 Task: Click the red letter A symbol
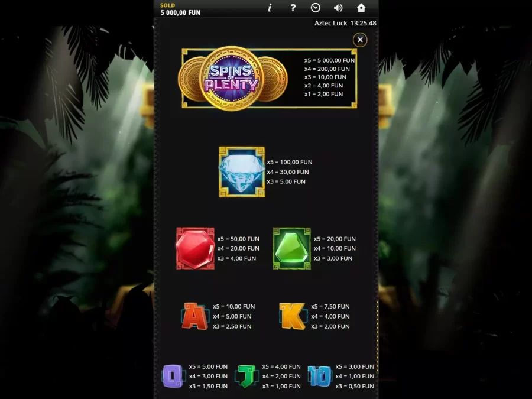194,316
